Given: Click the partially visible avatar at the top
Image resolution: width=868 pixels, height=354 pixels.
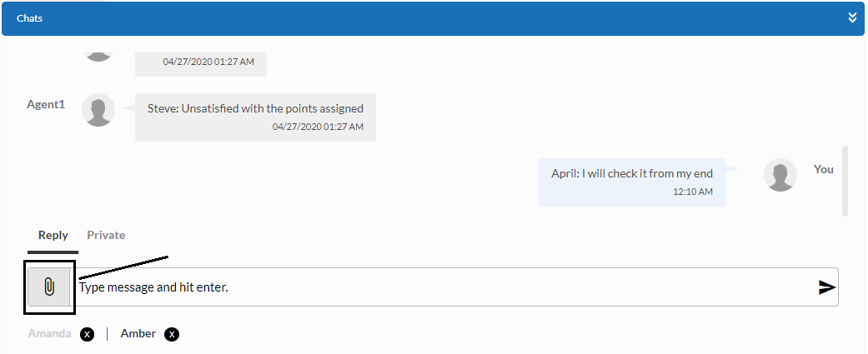Looking at the screenshot, I should (98, 55).
